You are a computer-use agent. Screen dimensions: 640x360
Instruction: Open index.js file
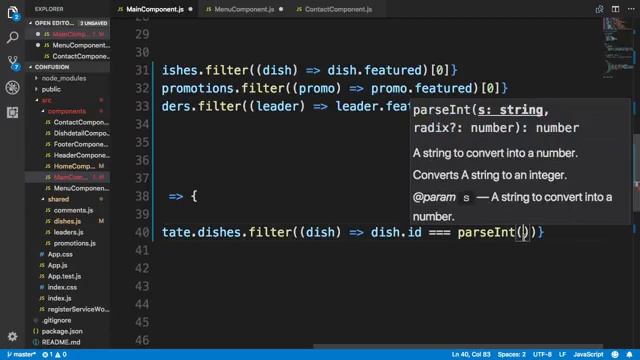68,298
